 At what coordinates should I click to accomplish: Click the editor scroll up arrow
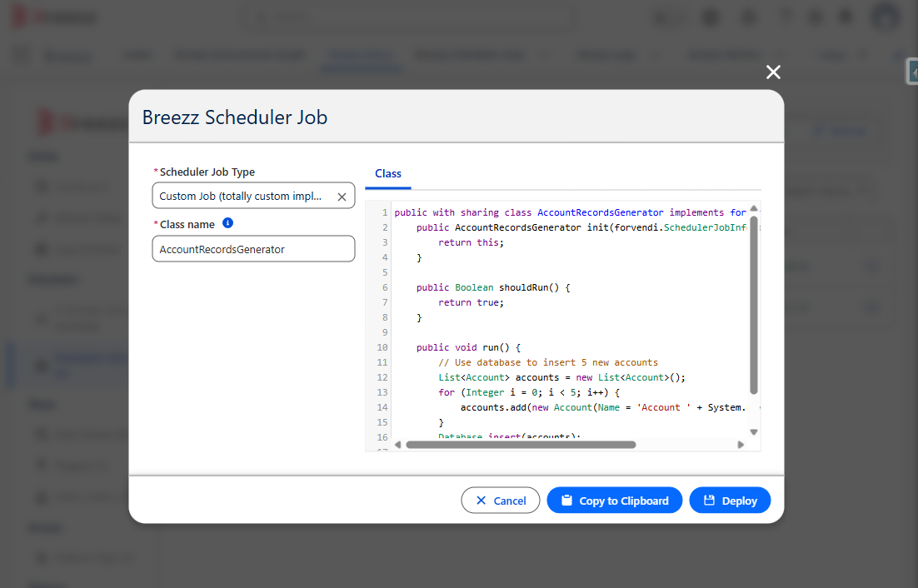click(754, 208)
